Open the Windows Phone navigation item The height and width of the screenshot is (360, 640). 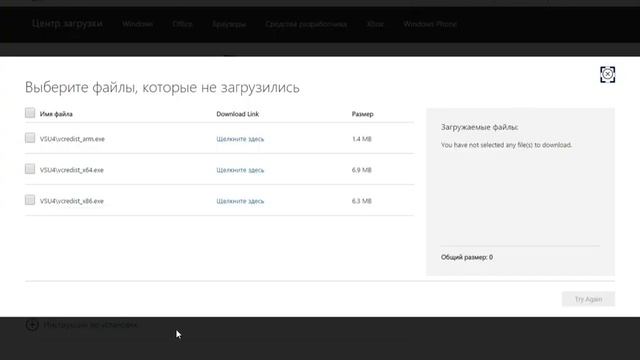click(x=430, y=24)
